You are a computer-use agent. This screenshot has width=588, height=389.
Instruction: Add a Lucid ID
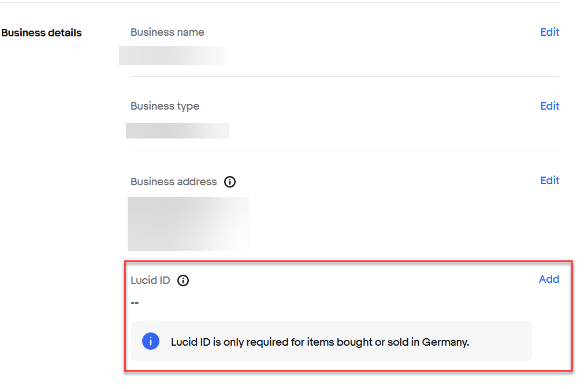549,279
